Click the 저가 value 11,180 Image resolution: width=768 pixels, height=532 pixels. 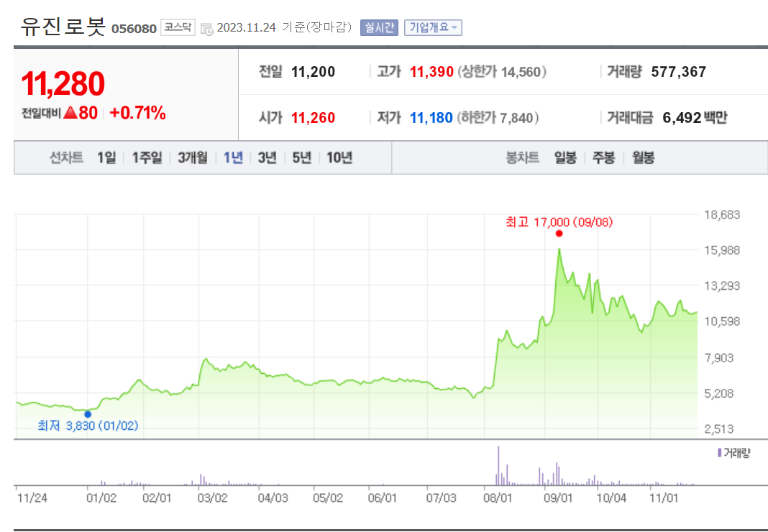431,118
